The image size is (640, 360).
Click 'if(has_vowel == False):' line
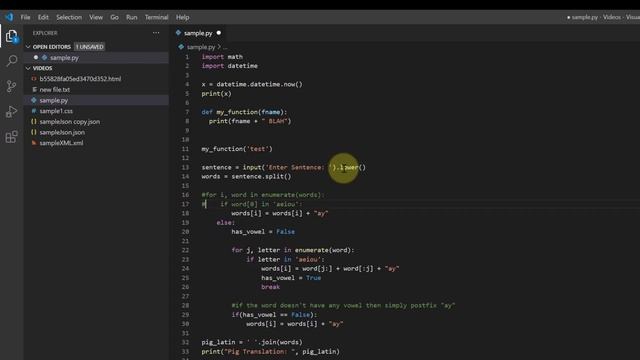[274, 315]
